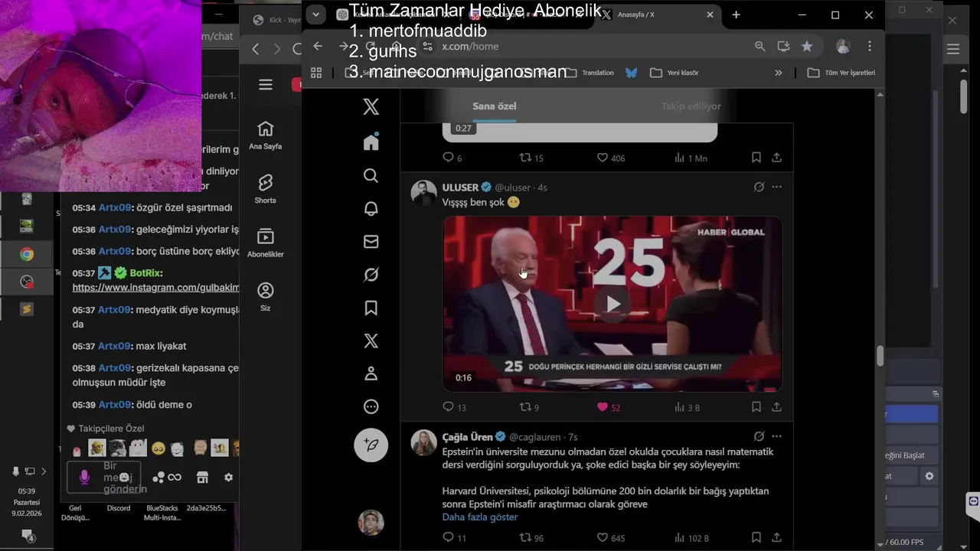
Task: Toggle bookmark on ULUSER's post
Action: [756, 407]
